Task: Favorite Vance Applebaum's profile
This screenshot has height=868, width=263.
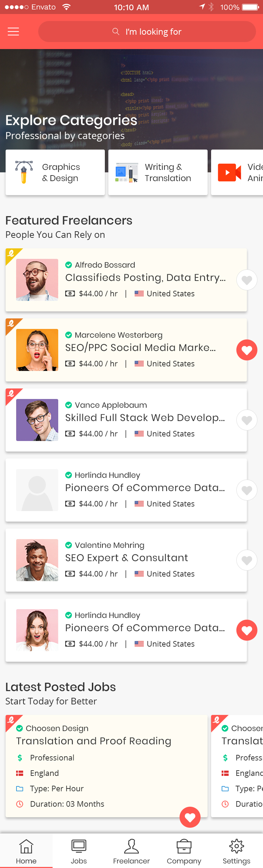Action: click(x=247, y=420)
